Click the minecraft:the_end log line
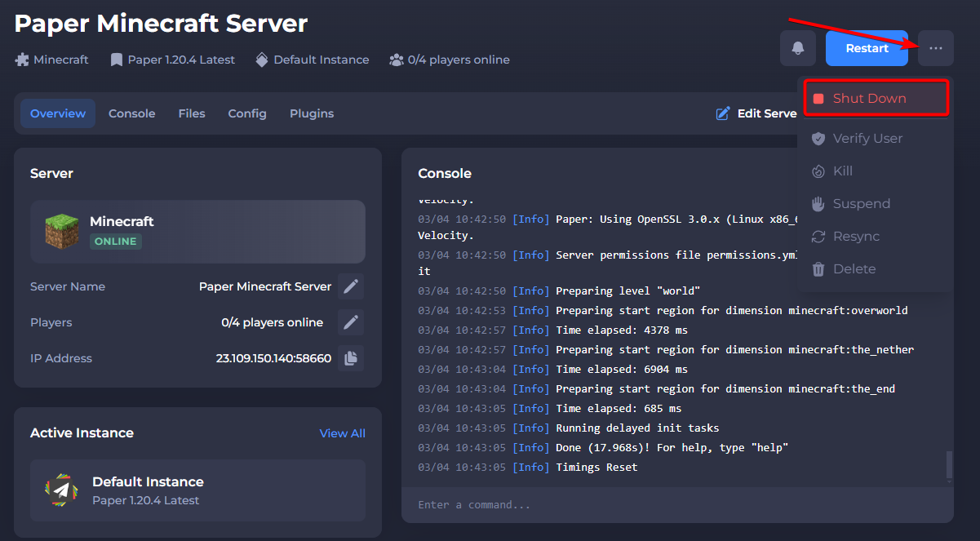This screenshot has height=541, width=980. [x=657, y=389]
